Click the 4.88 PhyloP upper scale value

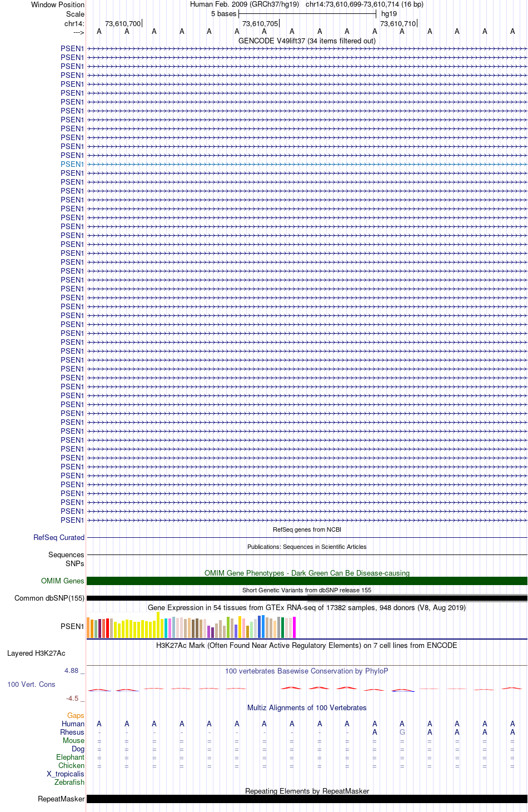72,670
